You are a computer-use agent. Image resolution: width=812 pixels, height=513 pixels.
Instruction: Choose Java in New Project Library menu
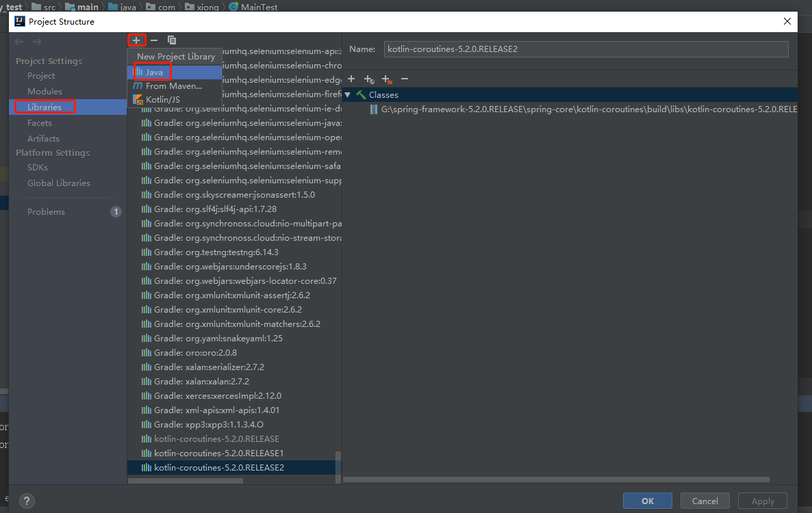(175, 73)
